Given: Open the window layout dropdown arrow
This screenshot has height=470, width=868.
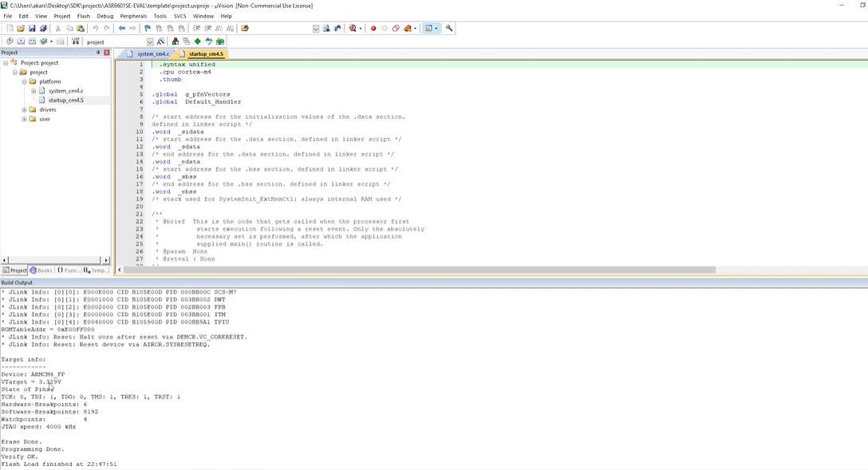Looking at the screenshot, I should (436, 28).
